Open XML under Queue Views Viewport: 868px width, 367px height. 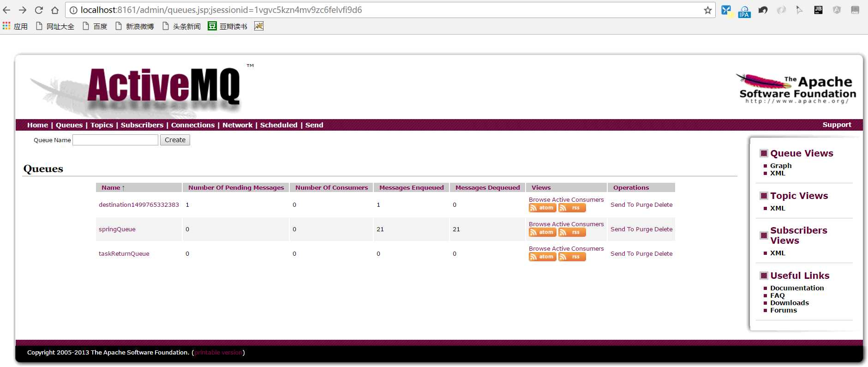pyautogui.click(x=778, y=173)
